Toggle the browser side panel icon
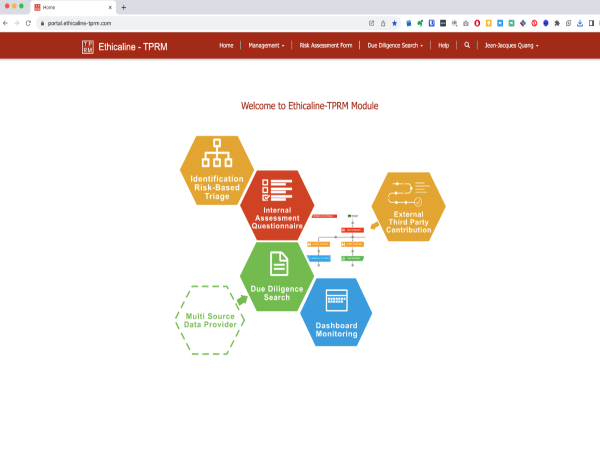Image resolution: width=600 pixels, height=452 pixels. click(x=592, y=23)
